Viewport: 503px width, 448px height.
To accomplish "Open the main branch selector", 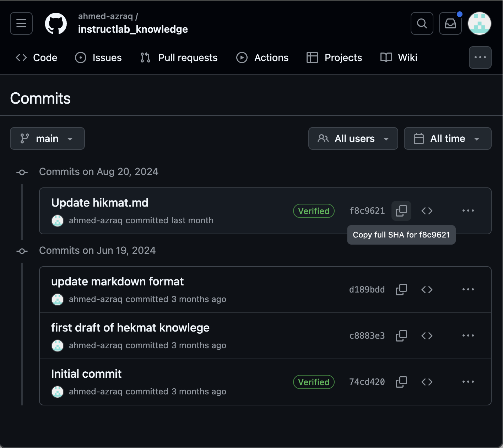I will [47, 138].
